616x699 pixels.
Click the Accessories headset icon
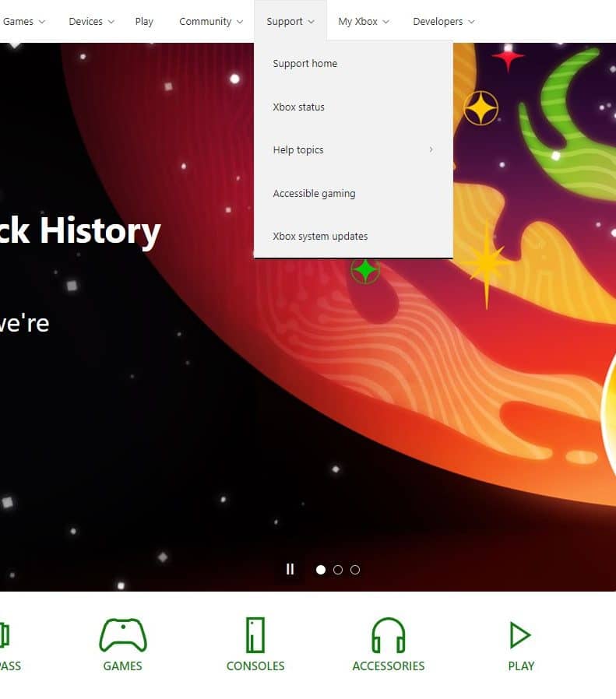pos(388,635)
